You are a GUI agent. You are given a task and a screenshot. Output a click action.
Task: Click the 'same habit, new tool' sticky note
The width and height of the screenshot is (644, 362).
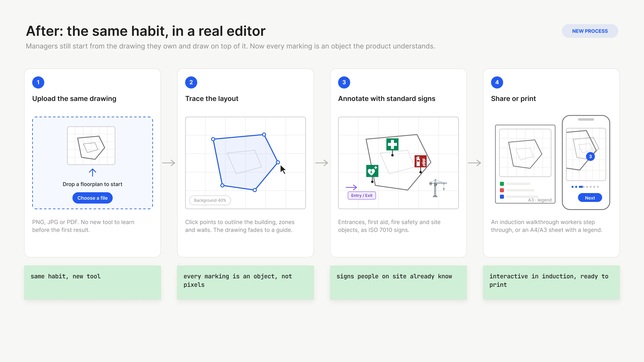click(93, 282)
